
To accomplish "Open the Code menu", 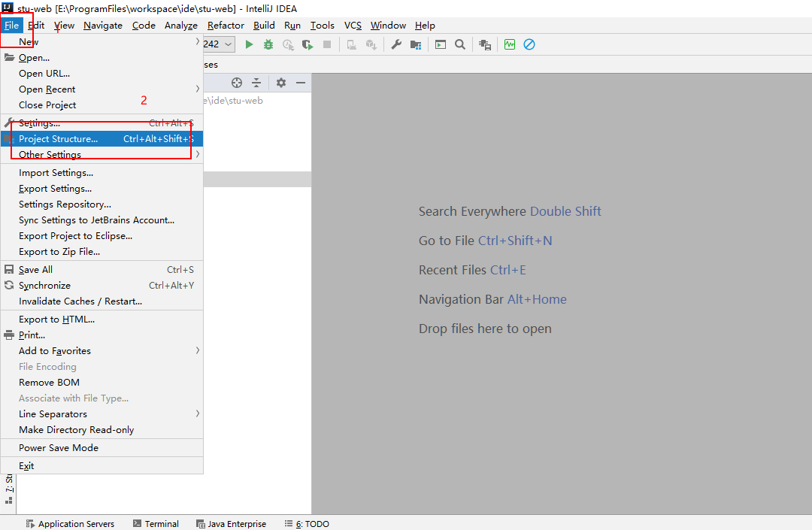I will (144, 26).
